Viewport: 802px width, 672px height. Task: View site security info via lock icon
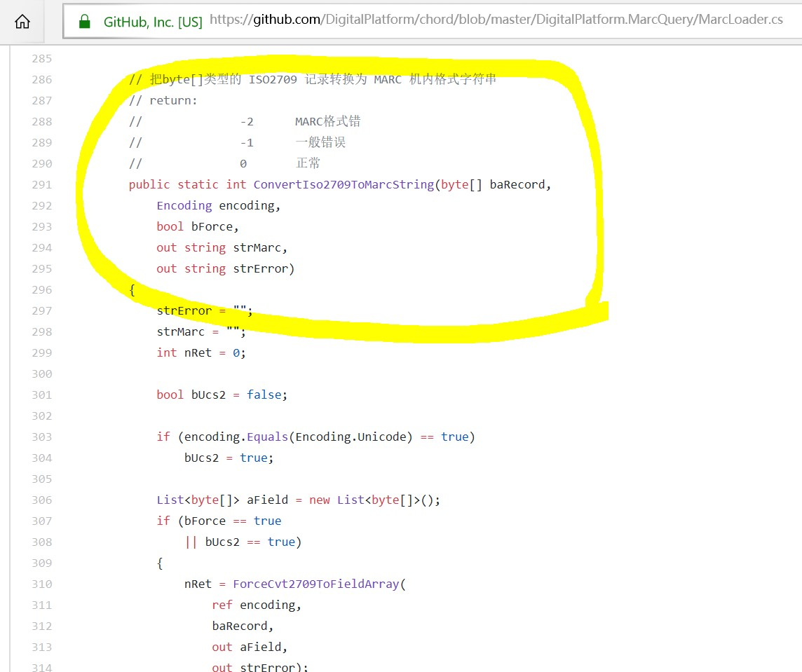point(84,22)
